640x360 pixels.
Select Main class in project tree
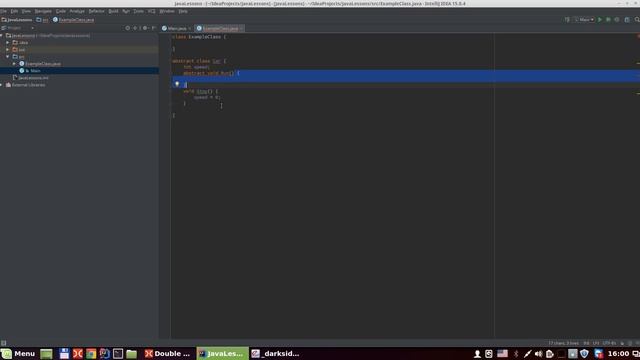click(x=79, y=71)
